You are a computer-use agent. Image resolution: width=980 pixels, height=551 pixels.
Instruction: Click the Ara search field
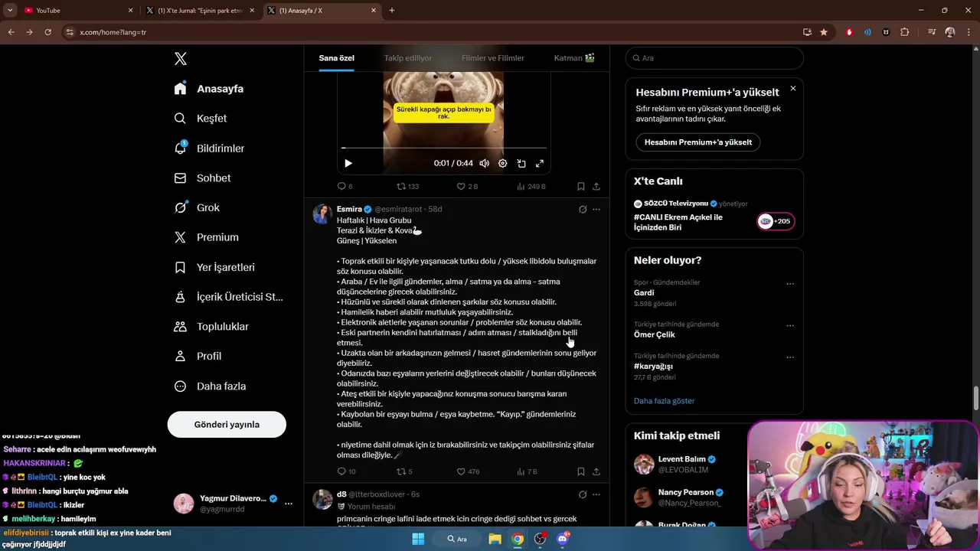click(714, 58)
